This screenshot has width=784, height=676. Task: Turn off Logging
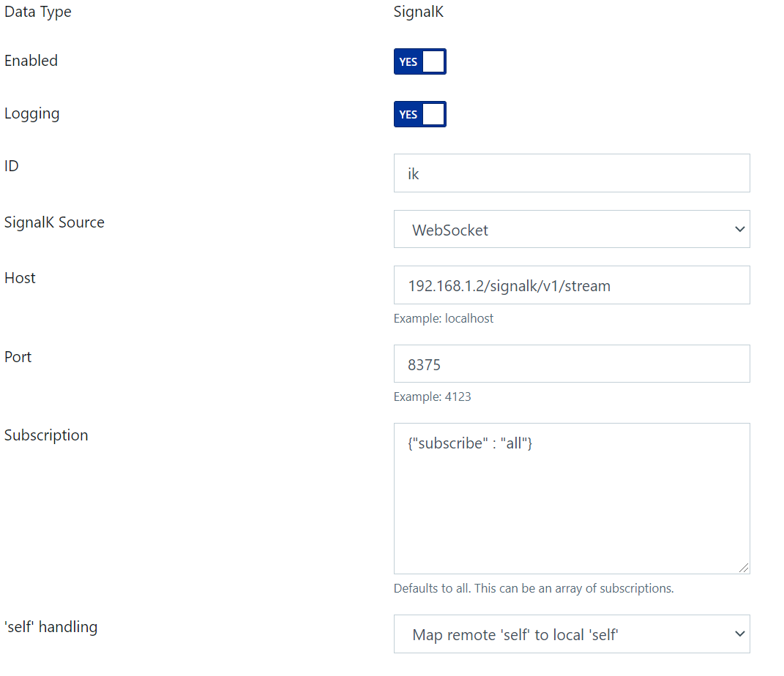[x=419, y=114]
